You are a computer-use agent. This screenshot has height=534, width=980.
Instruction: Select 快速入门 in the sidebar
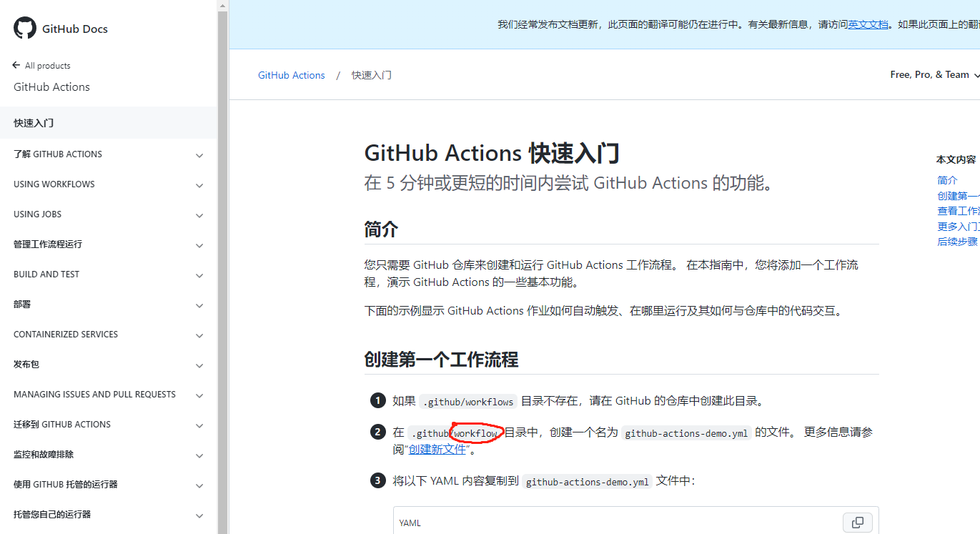click(x=109, y=123)
